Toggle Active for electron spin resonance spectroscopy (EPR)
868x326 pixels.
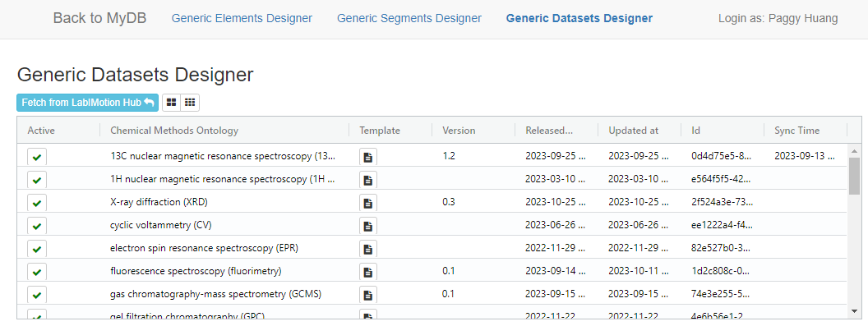(x=36, y=249)
